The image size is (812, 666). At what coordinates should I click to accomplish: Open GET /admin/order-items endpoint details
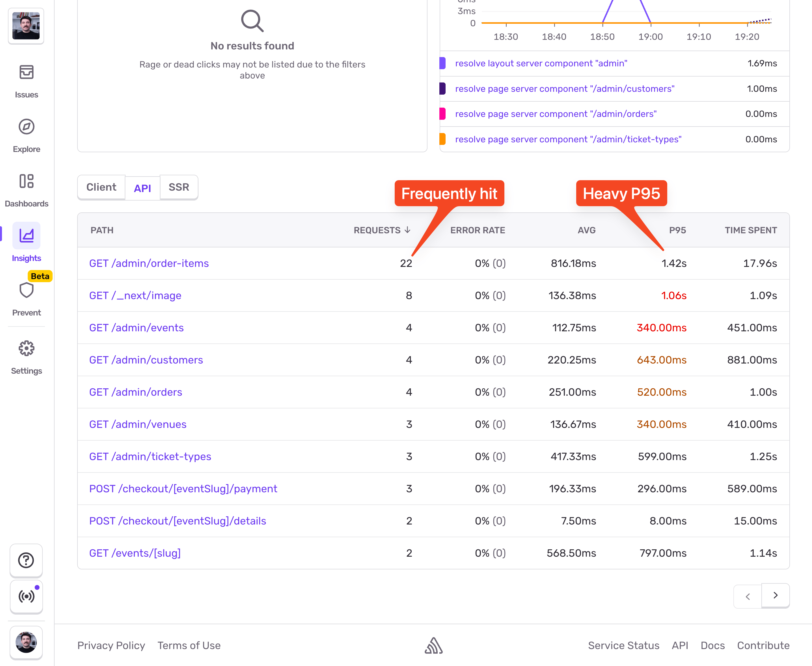149,264
